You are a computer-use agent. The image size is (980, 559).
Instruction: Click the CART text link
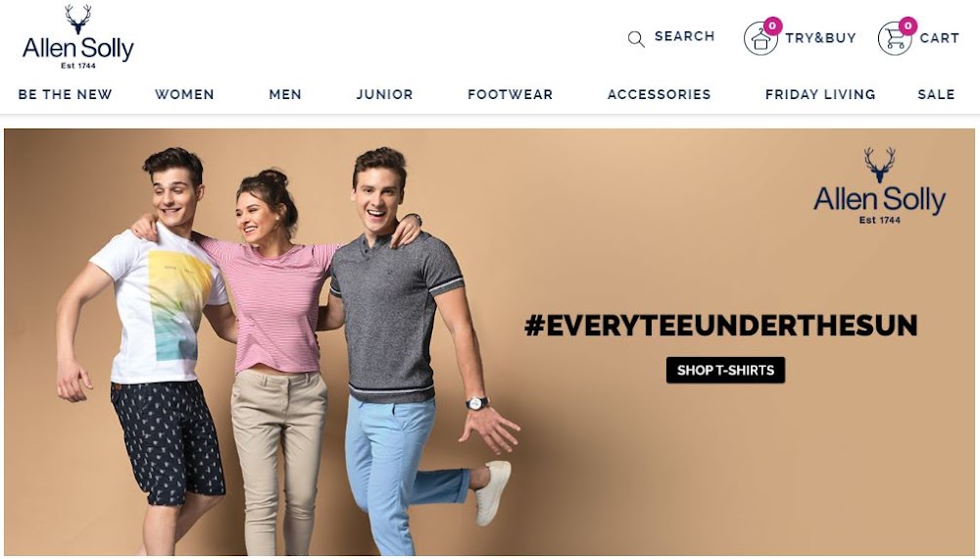click(939, 38)
